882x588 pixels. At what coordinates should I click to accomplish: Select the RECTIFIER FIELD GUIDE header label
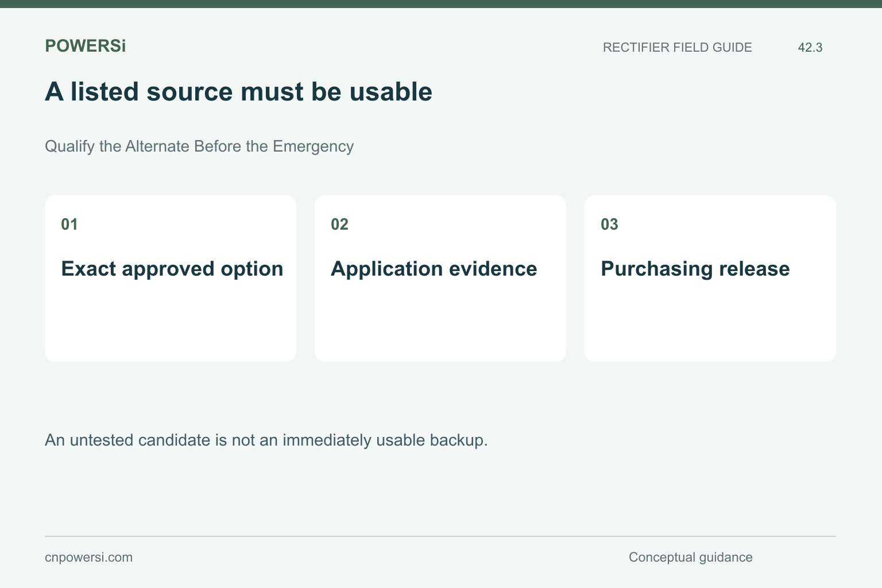pyautogui.click(x=677, y=48)
